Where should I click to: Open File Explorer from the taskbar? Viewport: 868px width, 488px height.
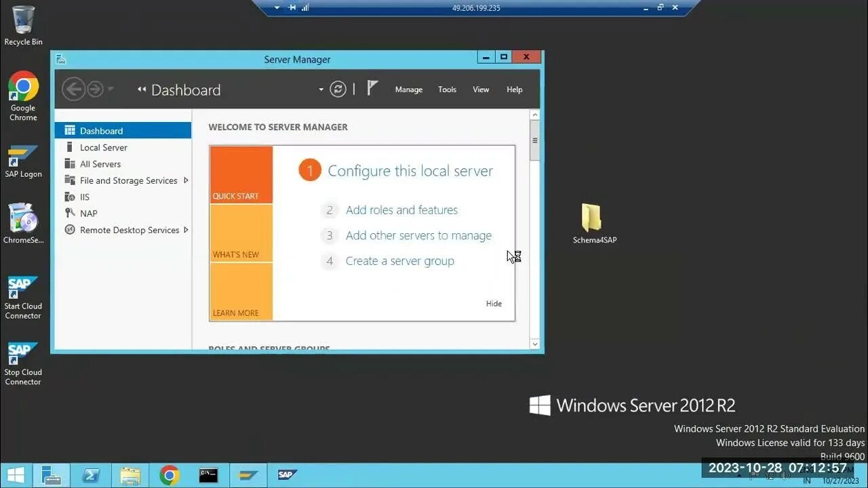(130, 475)
